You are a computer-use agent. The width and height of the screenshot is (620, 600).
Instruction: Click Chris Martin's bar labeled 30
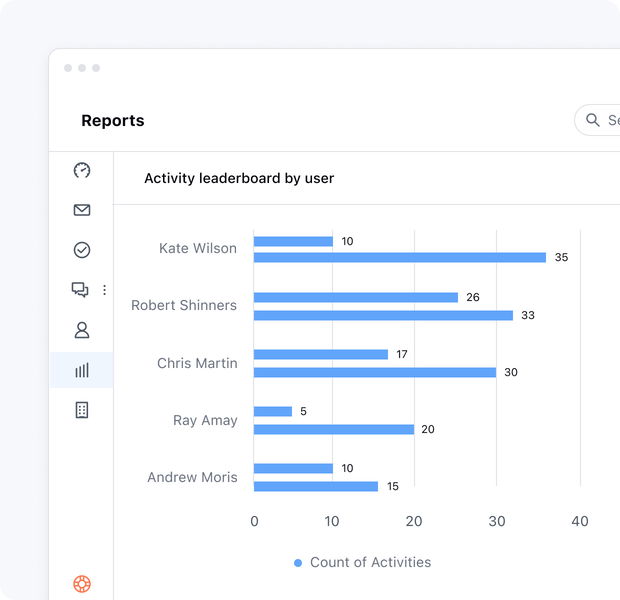pos(375,372)
